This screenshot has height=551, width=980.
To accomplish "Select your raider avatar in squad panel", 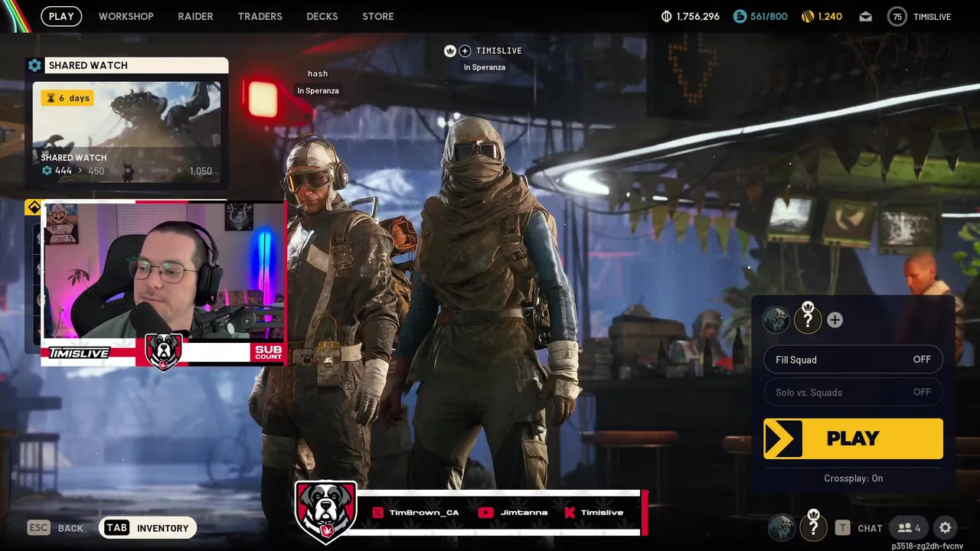I will point(776,320).
